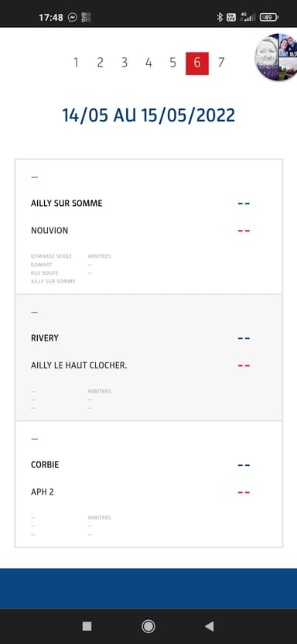Image resolution: width=297 pixels, height=644 pixels.
Task: Open matchday page 5
Action: [172, 63]
